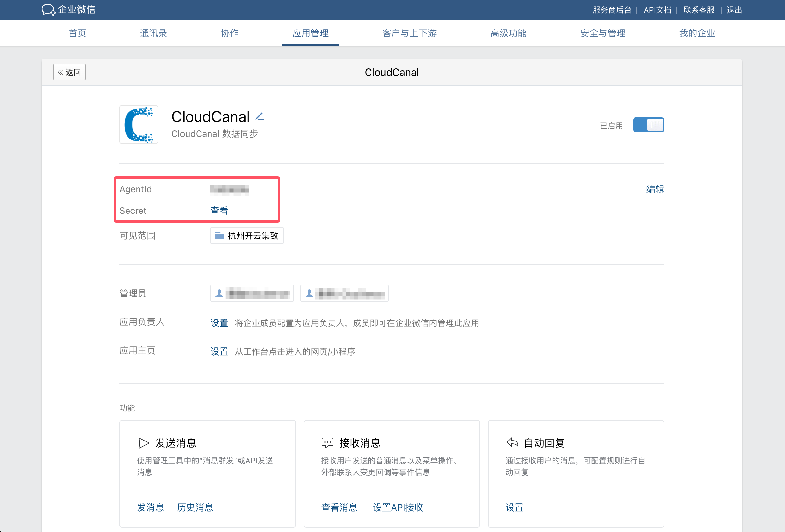The image size is (785, 532).
Task: Click the CloudCanal app logo image
Action: pyautogui.click(x=139, y=125)
